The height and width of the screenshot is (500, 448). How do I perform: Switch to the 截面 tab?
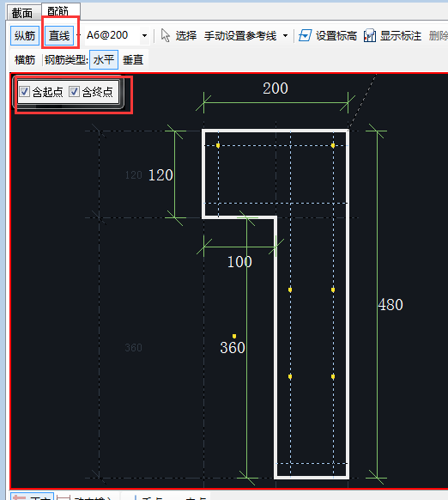(x=22, y=13)
